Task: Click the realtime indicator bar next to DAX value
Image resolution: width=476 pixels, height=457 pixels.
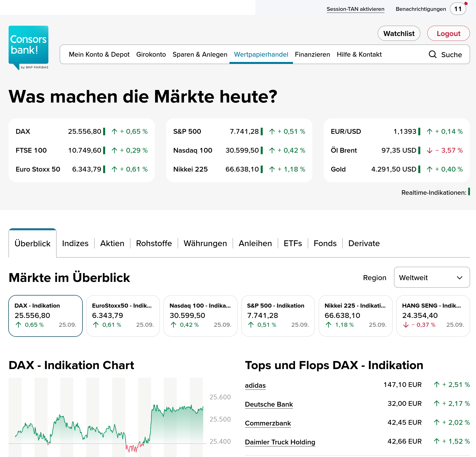Action: pyautogui.click(x=104, y=132)
